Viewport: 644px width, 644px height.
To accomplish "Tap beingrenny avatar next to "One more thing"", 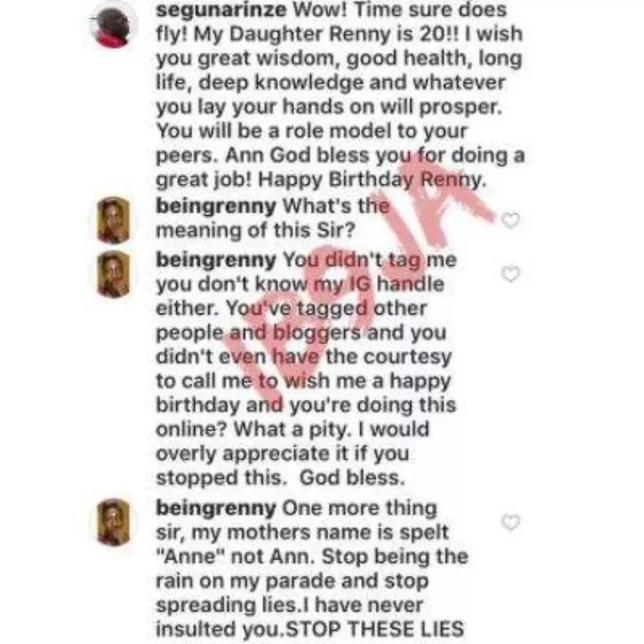I will [114, 522].
